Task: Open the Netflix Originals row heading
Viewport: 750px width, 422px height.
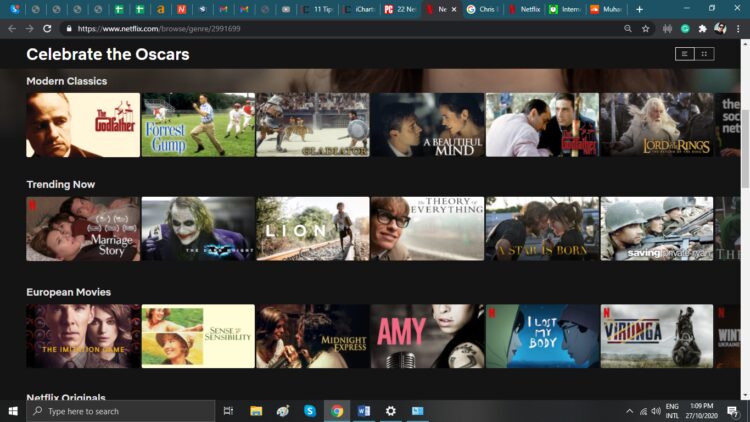Action: point(66,397)
